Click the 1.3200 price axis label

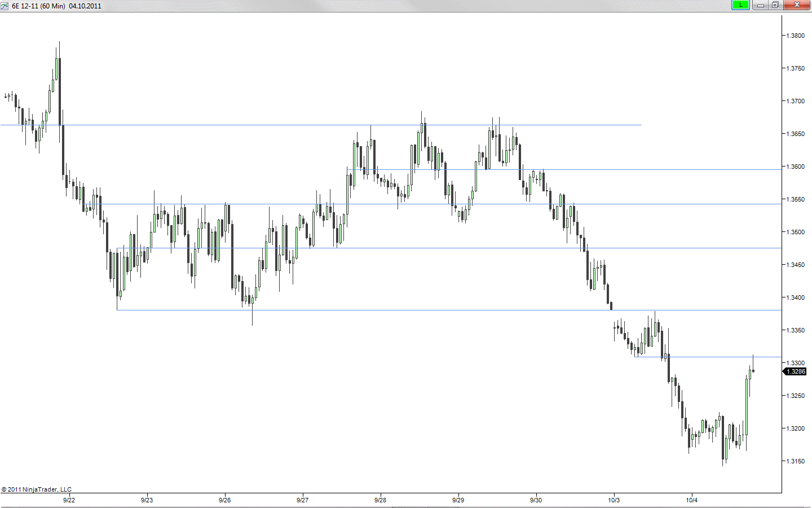[796, 428]
